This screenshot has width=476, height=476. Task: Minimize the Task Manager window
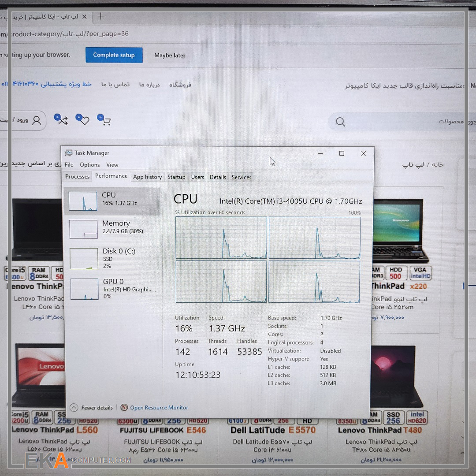320,153
